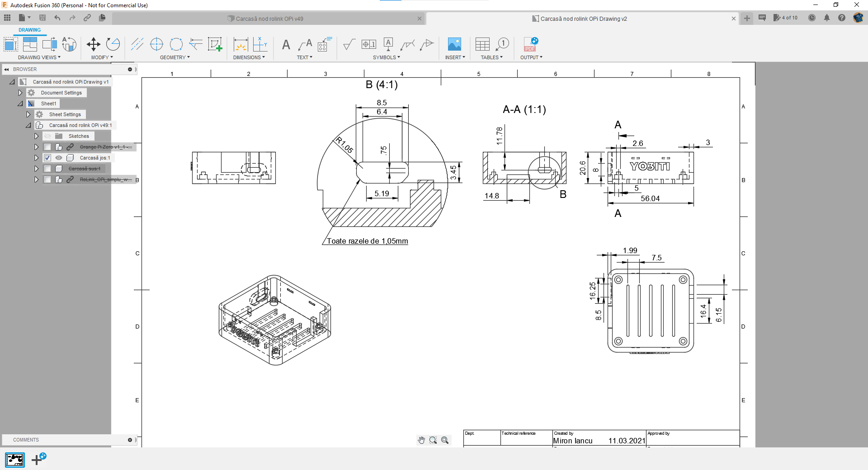Viewport: 868px width, 470px height.
Task: Collapse the Sheet1 node
Action: [x=20, y=103]
